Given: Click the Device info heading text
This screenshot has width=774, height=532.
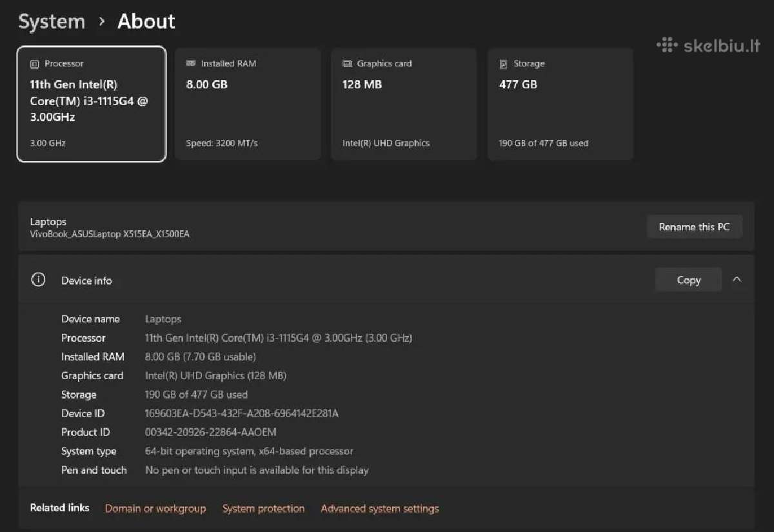Looking at the screenshot, I should pyautogui.click(x=86, y=281).
